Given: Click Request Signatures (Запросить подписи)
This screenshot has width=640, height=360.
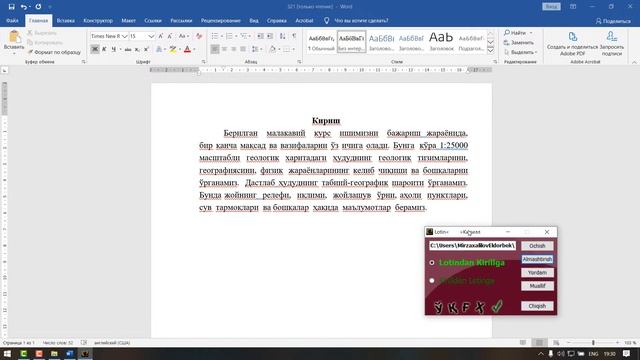Looking at the screenshot, I should (611, 43).
